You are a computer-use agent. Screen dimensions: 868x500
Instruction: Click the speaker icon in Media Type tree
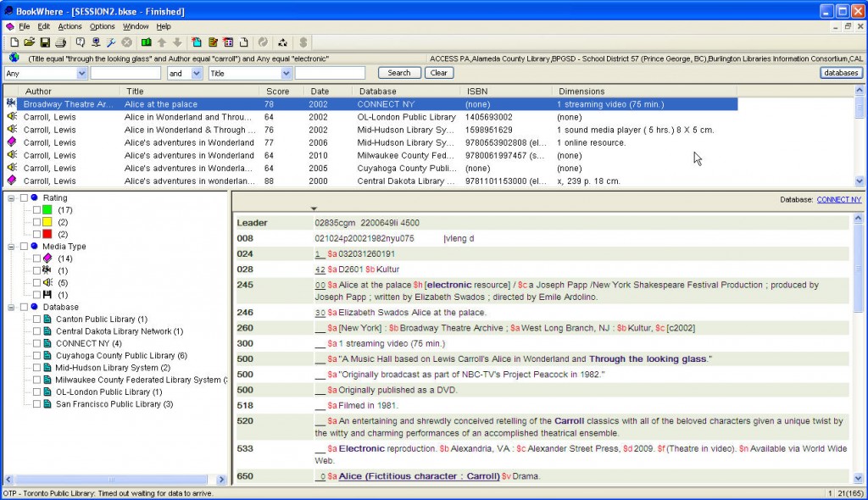(47, 282)
